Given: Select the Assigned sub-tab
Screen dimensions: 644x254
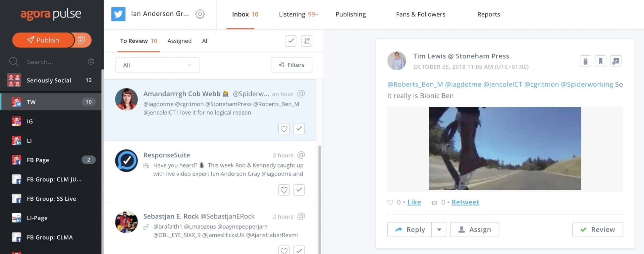Looking at the screenshot, I should [179, 41].
